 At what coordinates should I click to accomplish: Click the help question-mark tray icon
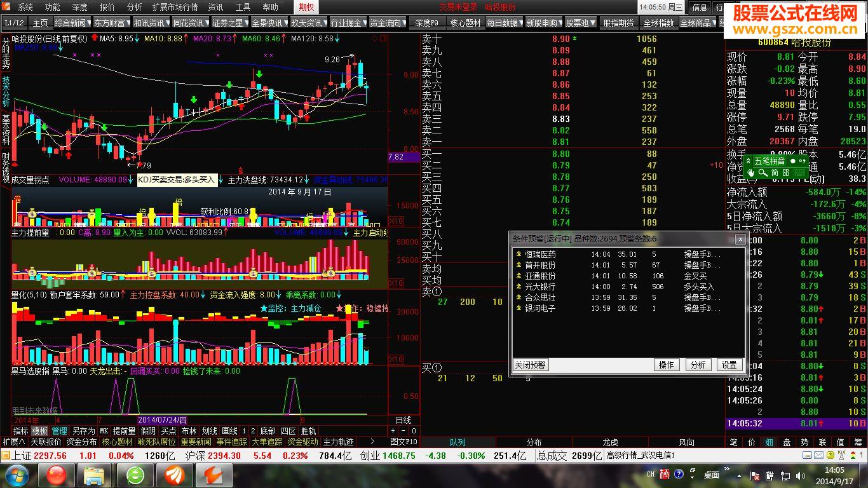[x=679, y=475]
